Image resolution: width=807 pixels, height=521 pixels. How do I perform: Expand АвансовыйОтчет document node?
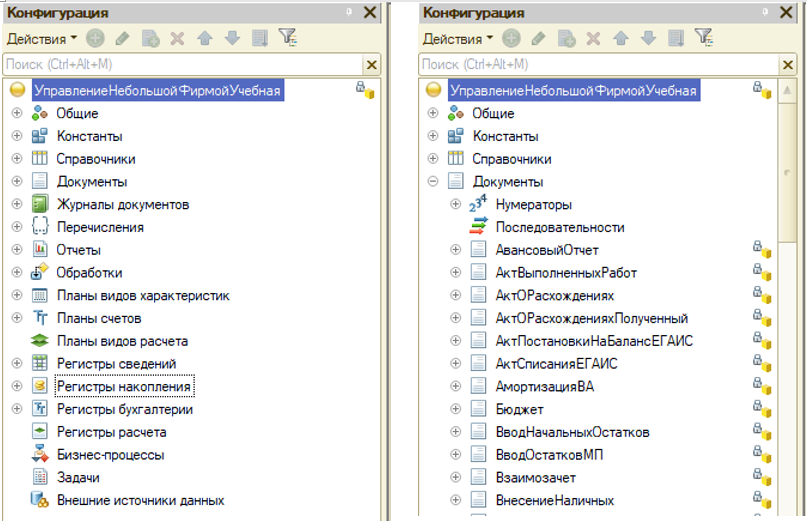point(455,250)
